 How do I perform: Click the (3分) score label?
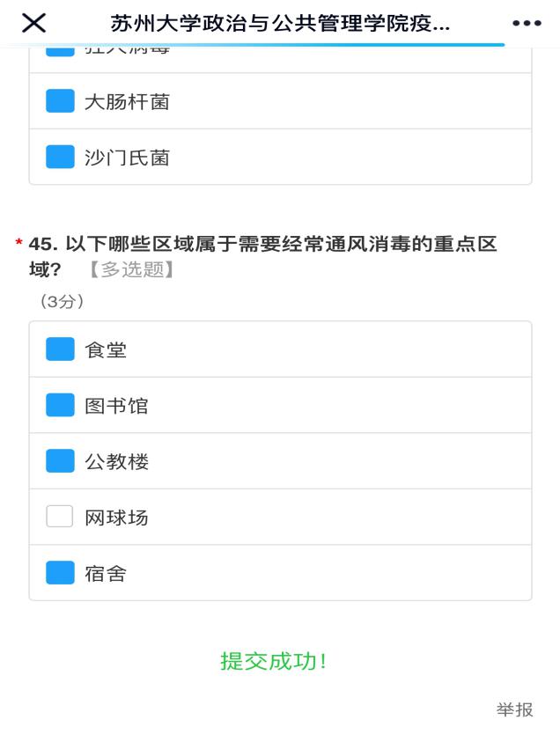tap(62, 301)
